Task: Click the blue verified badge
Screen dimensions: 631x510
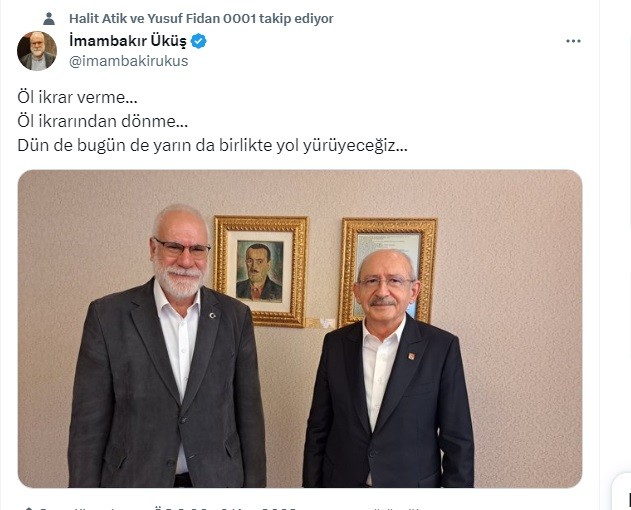Action: 198,41
